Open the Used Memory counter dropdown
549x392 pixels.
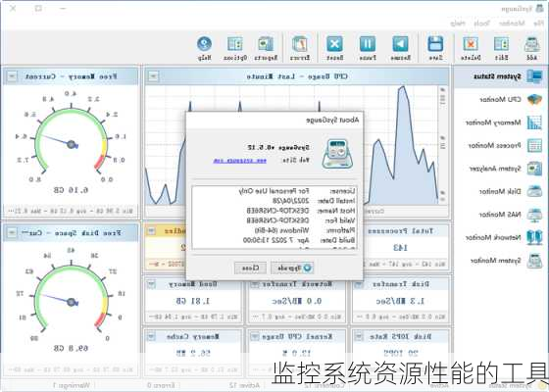(x=151, y=284)
